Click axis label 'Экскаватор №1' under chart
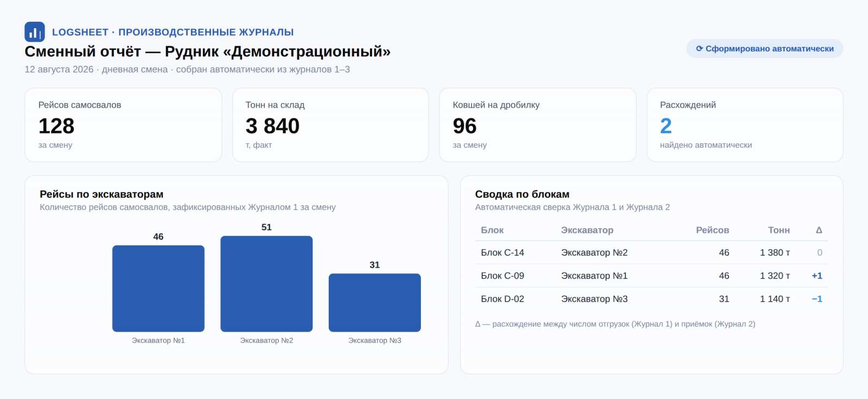 click(x=158, y=340)
